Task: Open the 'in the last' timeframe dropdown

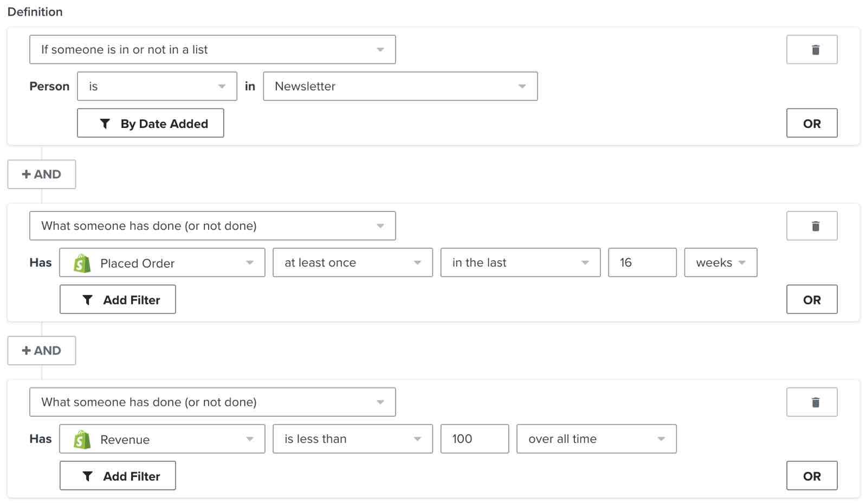Action: point(520,262)
